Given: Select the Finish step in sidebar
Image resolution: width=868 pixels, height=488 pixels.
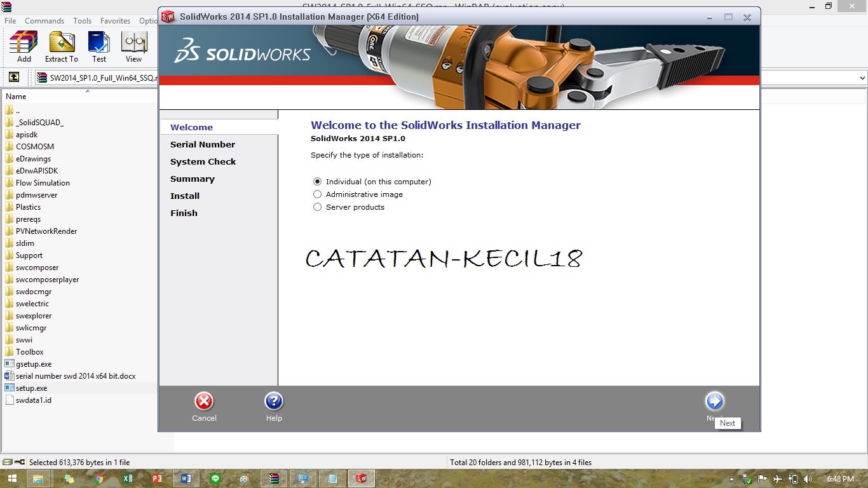Looking at the screenshot, I should click(x=184, y=213).
